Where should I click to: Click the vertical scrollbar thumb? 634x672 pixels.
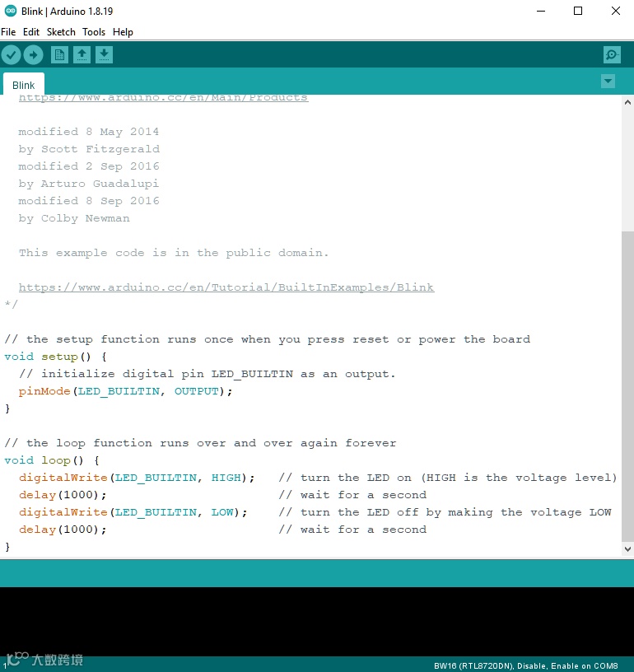coord(627,385)
